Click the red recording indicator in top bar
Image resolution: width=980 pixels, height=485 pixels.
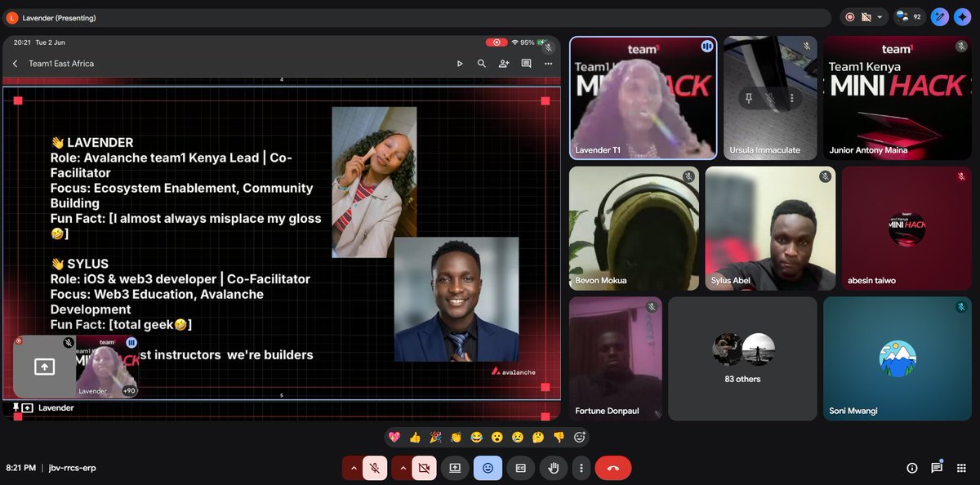click(x=850, y=16)
